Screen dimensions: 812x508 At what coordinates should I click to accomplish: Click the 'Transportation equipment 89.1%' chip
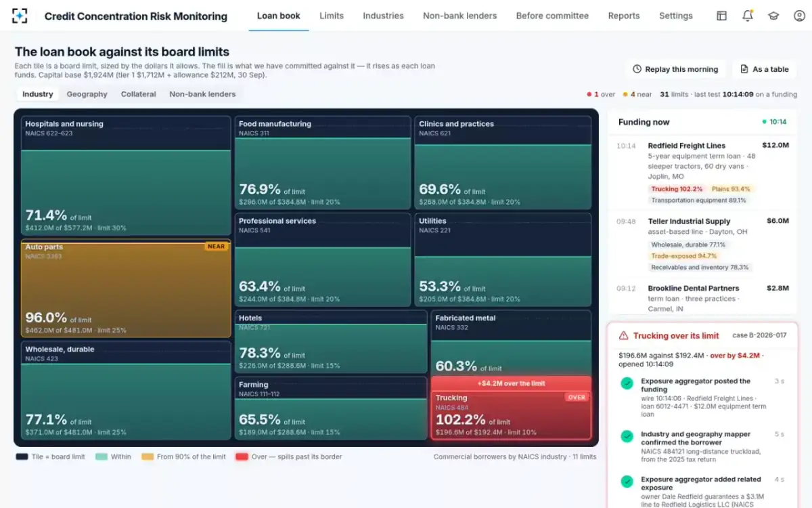click(699, 200)
